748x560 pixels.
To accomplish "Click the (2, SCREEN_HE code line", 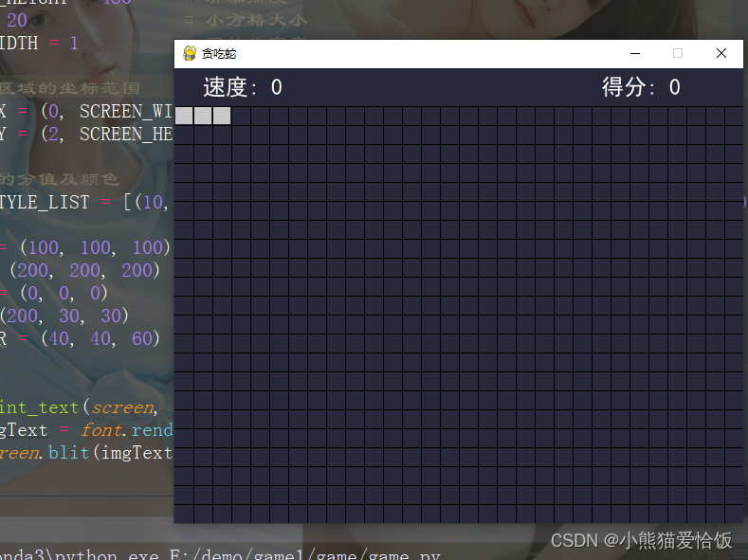I will tap(86, 135).
